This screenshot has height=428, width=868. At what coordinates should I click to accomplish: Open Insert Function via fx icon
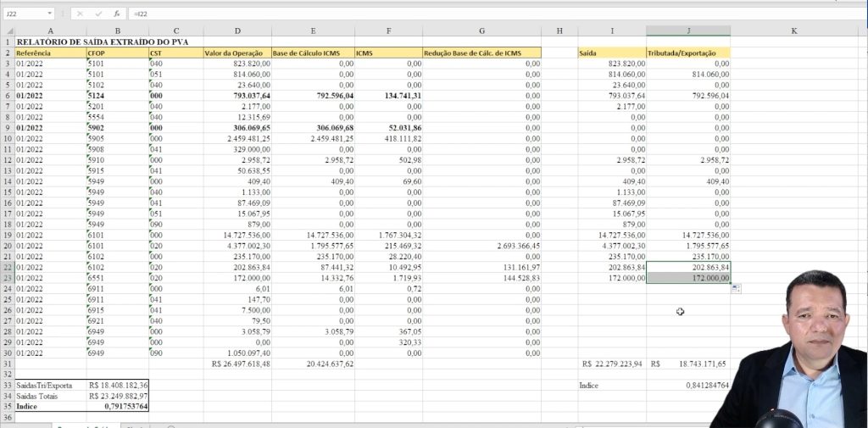pyautogui.click(x=115, y=14)
